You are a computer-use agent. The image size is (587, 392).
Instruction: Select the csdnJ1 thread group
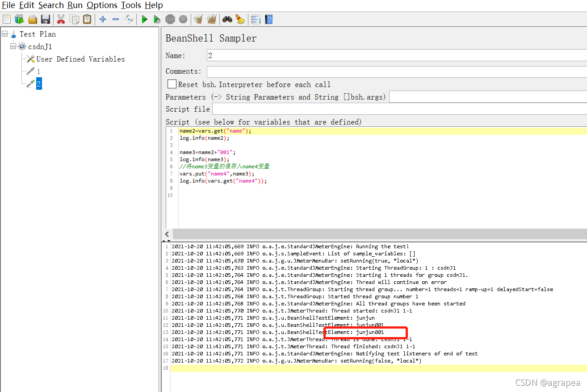point(40,46)
